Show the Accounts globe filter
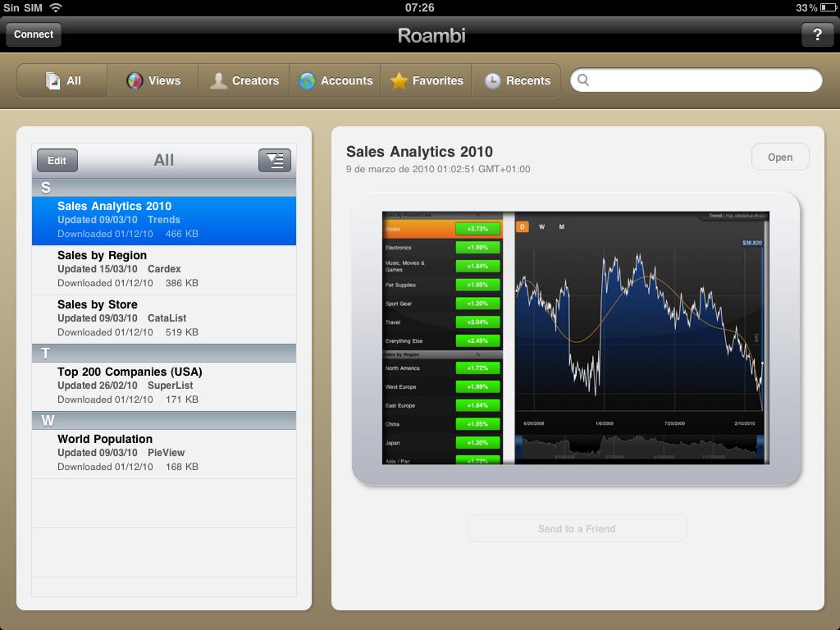Image resolution: width=840 pixels, height=630 pixels. point(308,80)
